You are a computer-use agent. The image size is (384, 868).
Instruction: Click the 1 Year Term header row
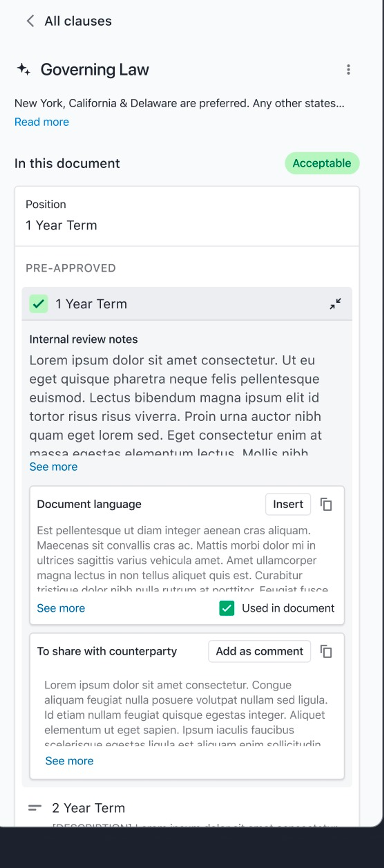click(x=187, y=304)
